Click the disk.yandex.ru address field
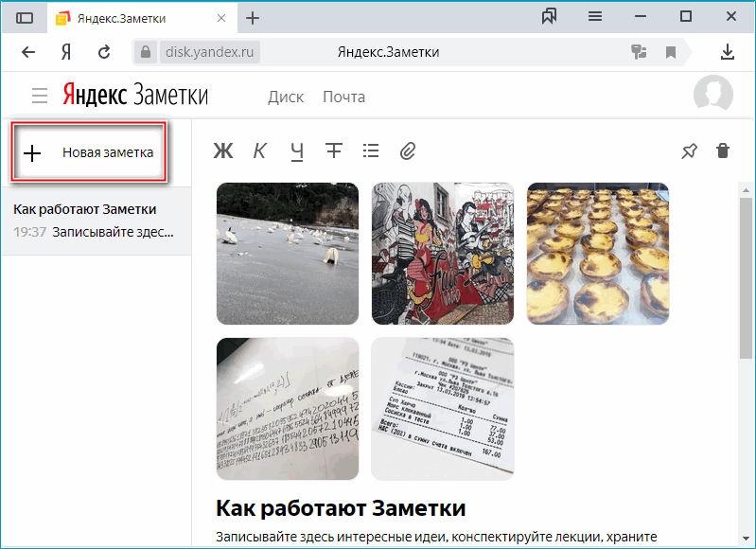756x549 pixels. pyautogui.click(x=209, y=52)
